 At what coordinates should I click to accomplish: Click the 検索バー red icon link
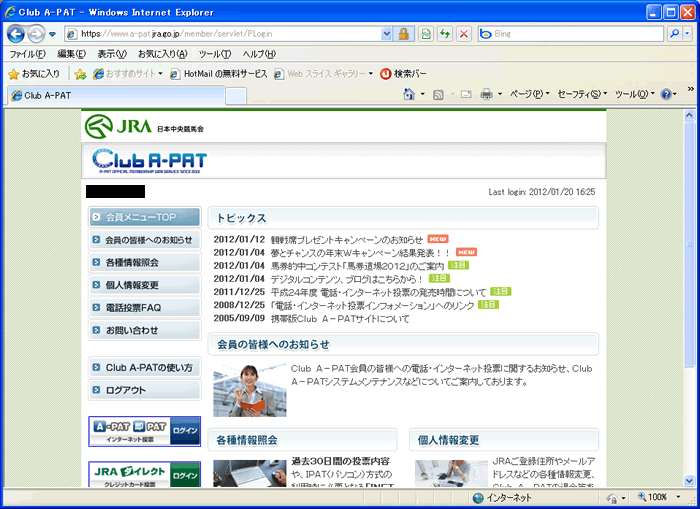point(403,74)
